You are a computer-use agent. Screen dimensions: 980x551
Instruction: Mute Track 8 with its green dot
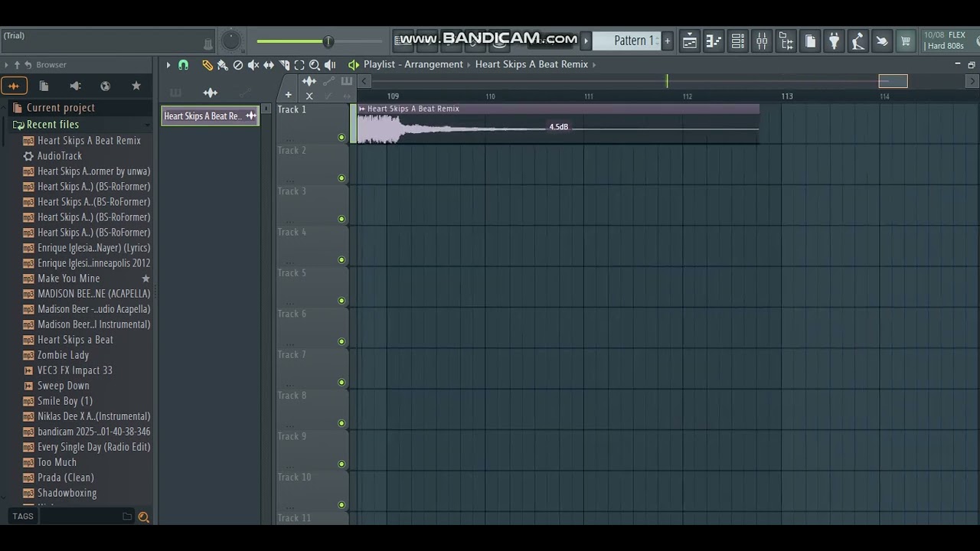[341, 423]
